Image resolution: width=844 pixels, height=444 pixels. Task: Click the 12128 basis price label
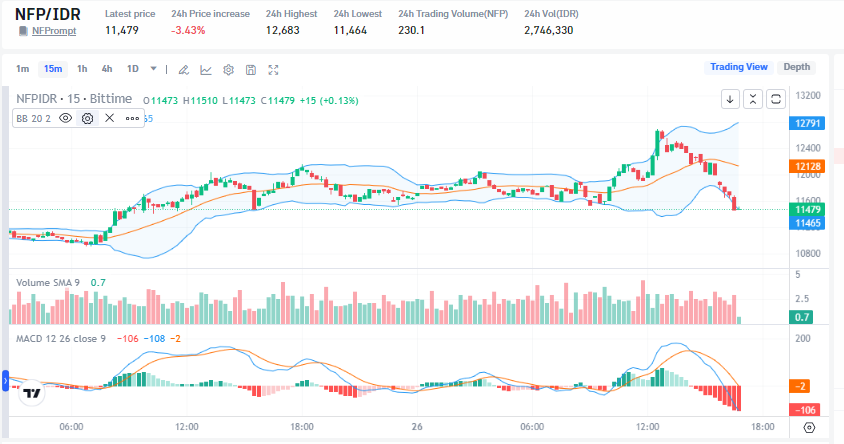tap(807, 166)
